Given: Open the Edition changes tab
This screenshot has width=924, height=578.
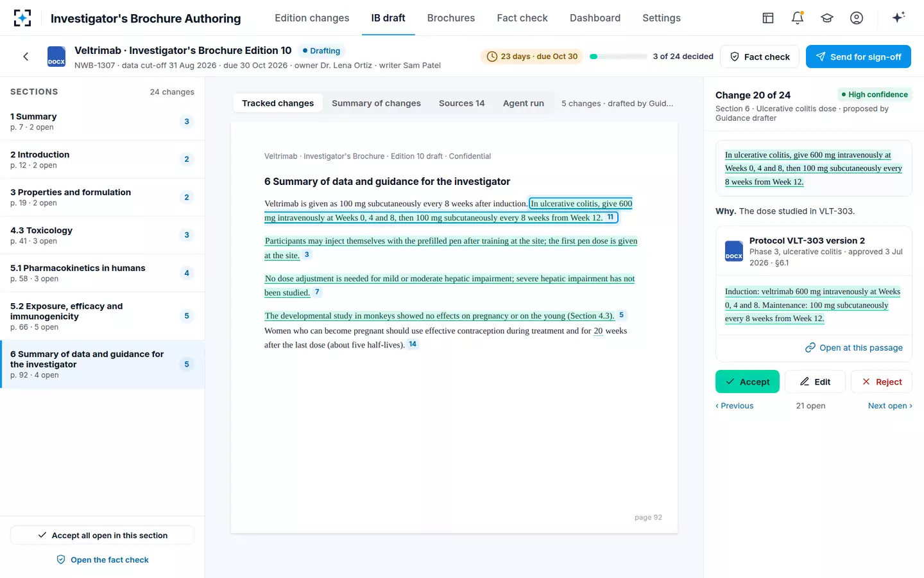Looking at the screenshot, I should pyautogui.click(x=312, y=18).
